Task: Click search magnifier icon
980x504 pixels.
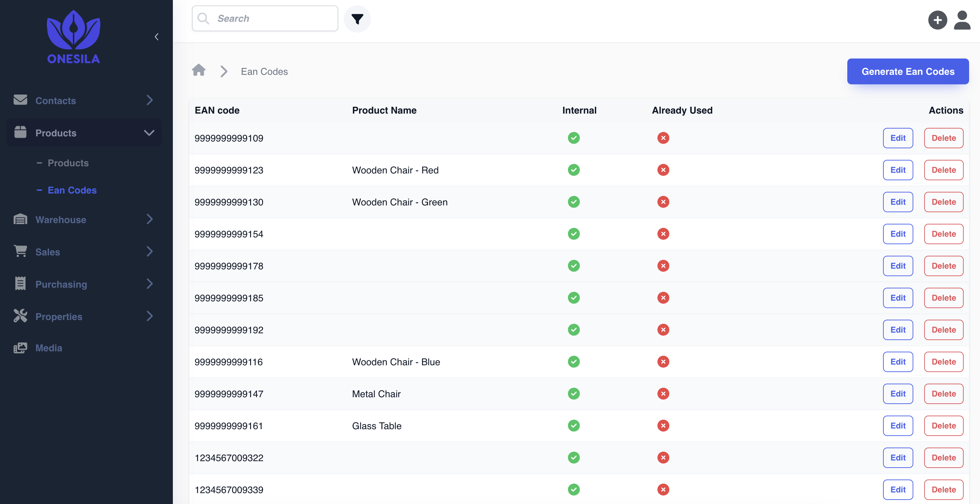Action: click(x=203, y=19)
